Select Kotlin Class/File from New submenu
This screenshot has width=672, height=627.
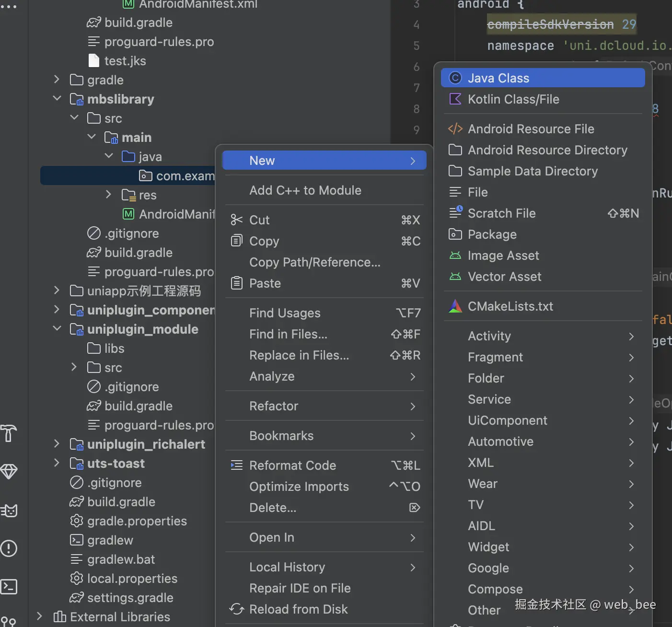pos(513,99)
